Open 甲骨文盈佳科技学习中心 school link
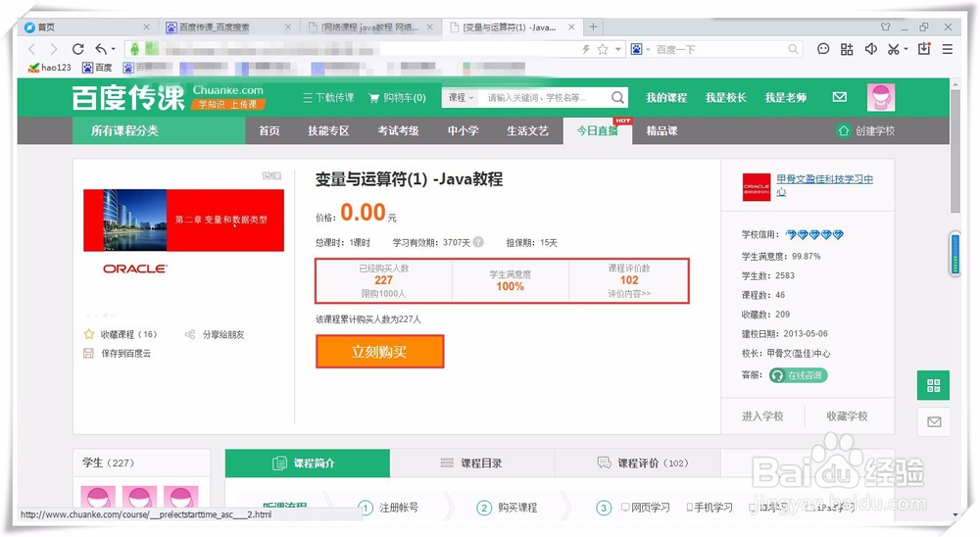 coord(824,185)
